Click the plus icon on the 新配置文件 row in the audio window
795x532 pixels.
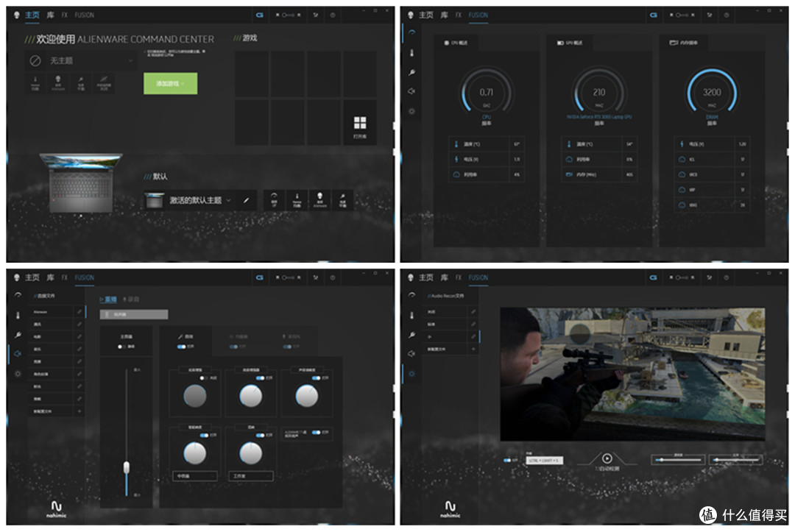(x=79, y=411)
